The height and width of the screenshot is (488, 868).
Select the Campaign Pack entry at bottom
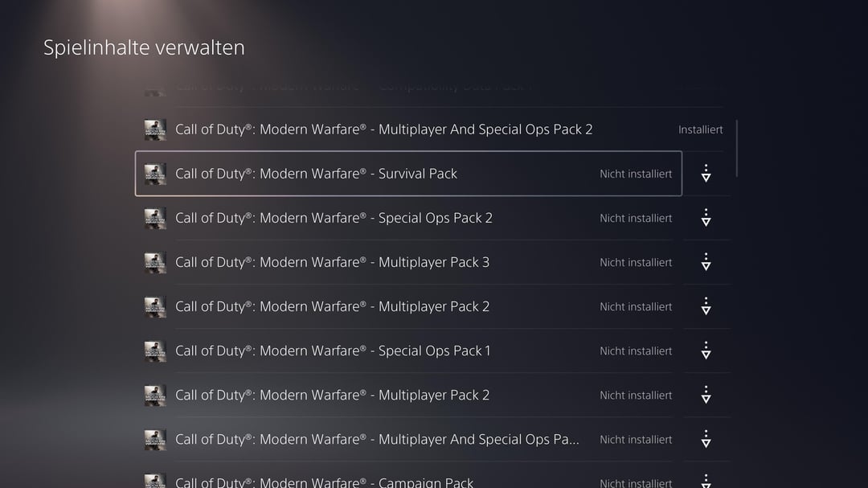click(x=408, y=480)
